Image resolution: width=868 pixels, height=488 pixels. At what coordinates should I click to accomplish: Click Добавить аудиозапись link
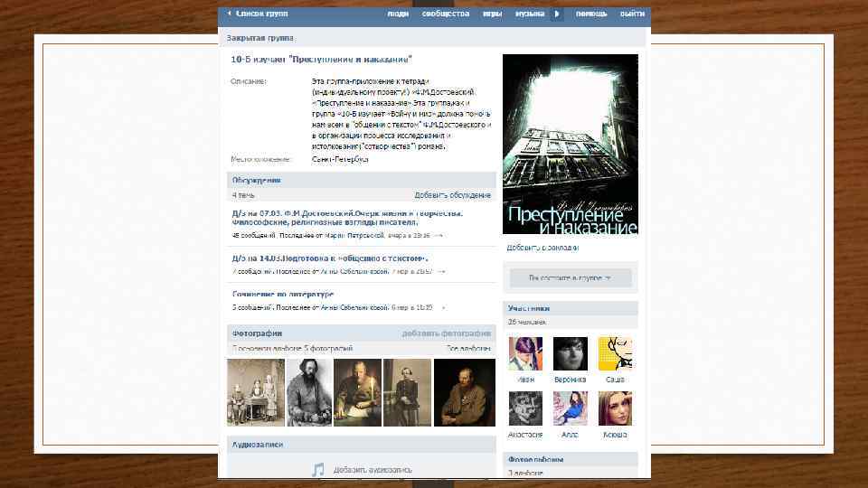[373, 470]
